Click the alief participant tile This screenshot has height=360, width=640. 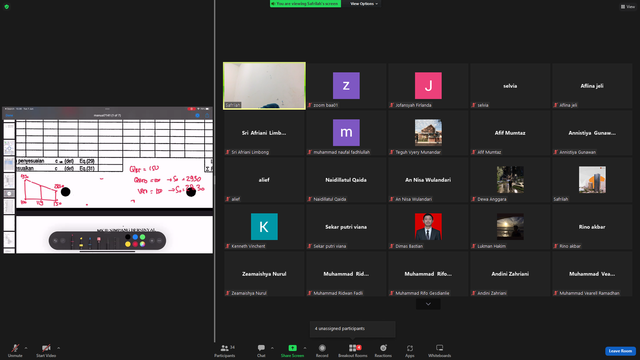coord(264,180)
